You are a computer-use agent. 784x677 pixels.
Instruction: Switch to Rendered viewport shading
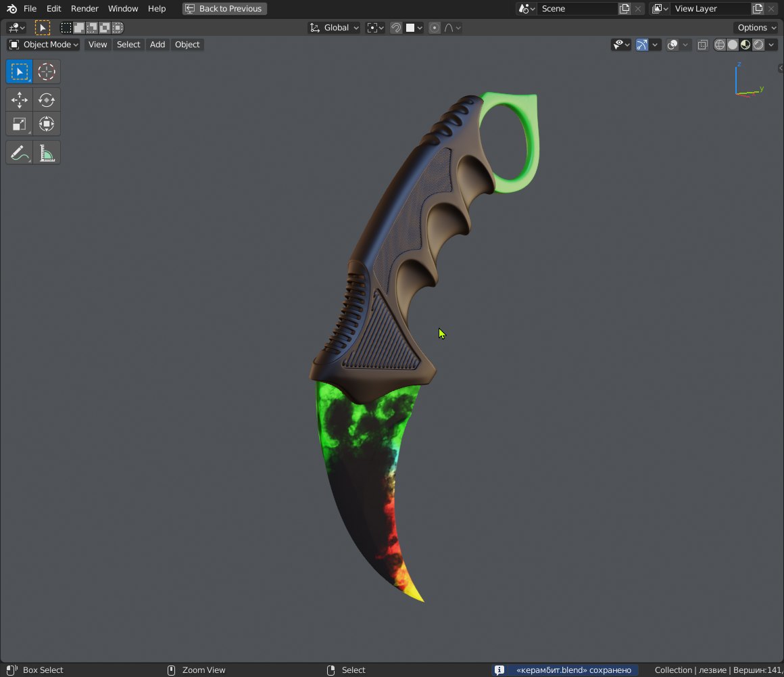coord(758,45)
